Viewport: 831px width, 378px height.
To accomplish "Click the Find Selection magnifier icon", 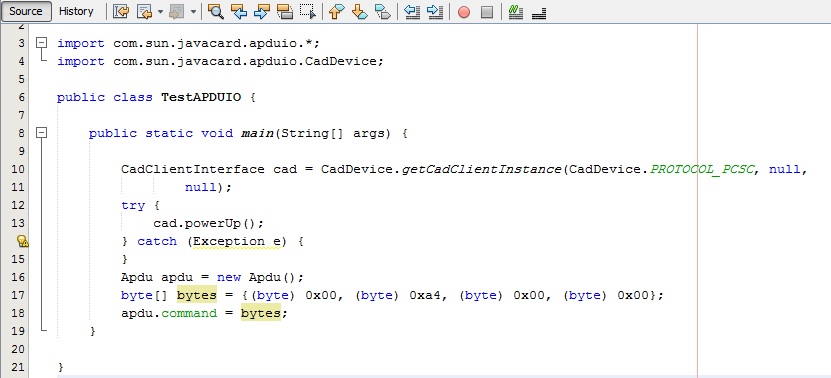I will [x=215, y=11].
